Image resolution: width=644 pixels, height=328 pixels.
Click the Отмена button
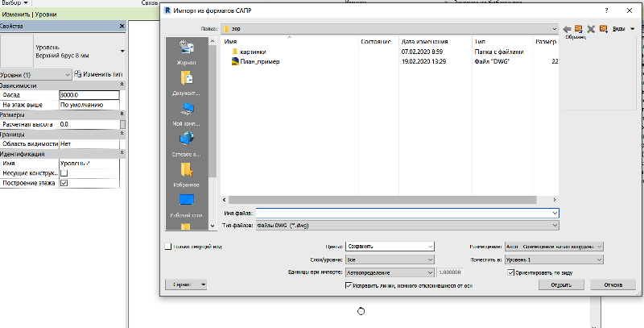point(613,284)
